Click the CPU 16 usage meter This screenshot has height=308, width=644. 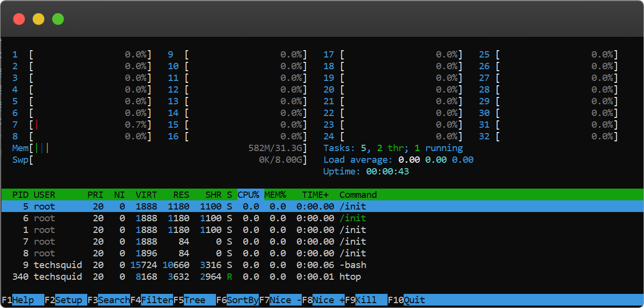(238, 136)
